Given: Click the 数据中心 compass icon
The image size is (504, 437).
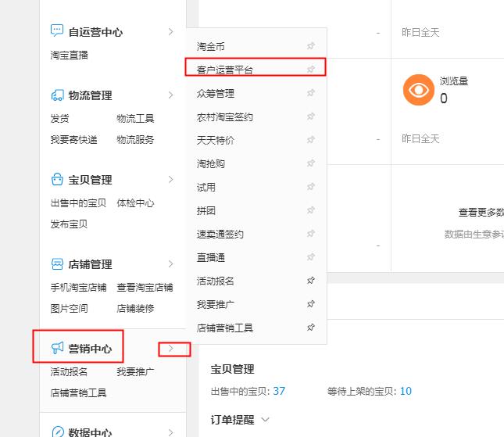Looking at the screenshot, I should 58,432.
